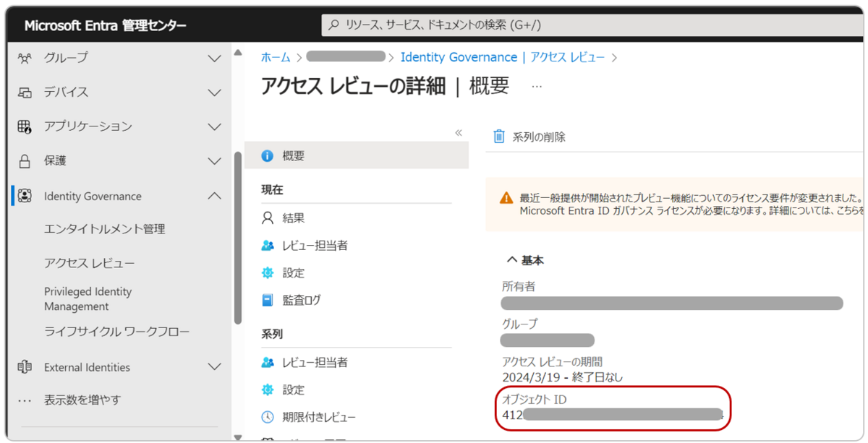Click 表示数を増やす in sidebar
Image resolution: width=868 pixels, height=443 pixels.
82,400
